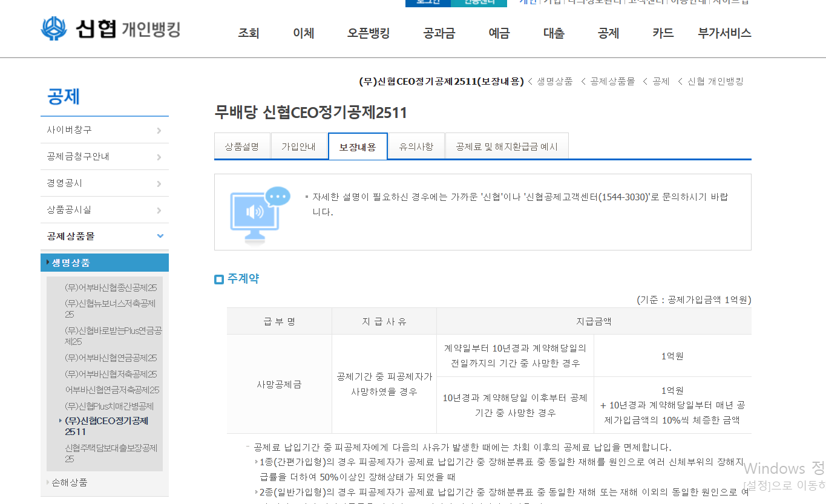Open (무)신협뉴보너스저축공제25 product
The width and height of the screenshot is (826, 504).
click(110, 309)
